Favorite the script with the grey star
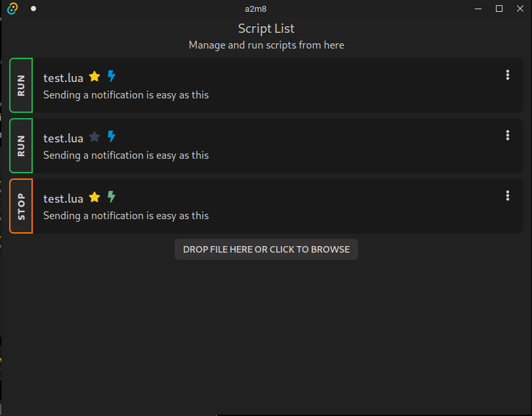 point(94,137)
